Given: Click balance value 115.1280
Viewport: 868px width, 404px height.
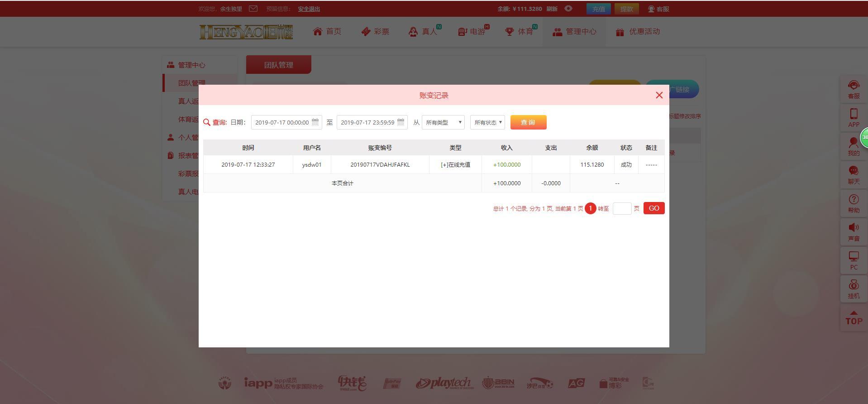Looking at the screenshot, I should [592, 165].
